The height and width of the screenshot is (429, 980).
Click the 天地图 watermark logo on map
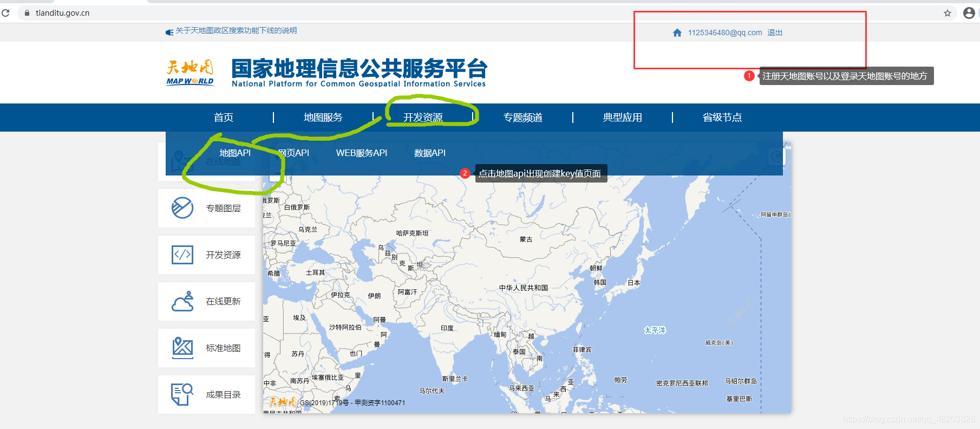point(283,401)
